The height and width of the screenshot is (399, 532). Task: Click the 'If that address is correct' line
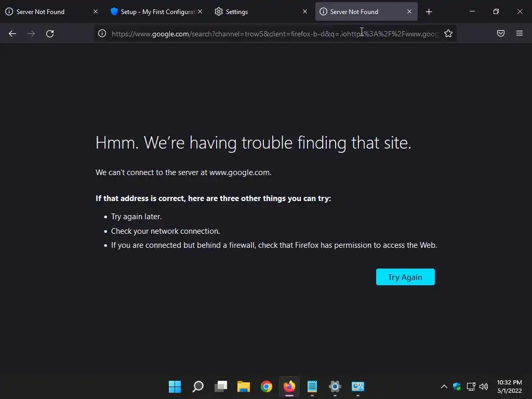point(213,198)
